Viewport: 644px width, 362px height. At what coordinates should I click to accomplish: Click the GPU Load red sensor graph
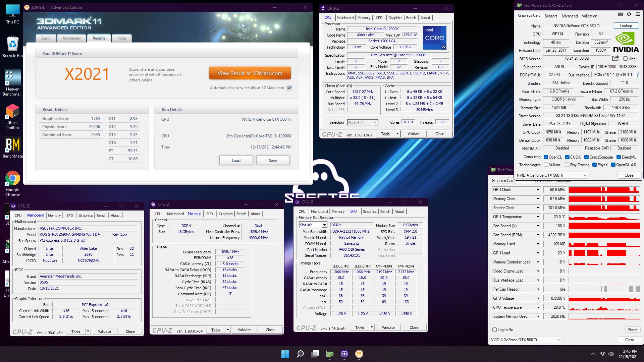pos(604,253)
